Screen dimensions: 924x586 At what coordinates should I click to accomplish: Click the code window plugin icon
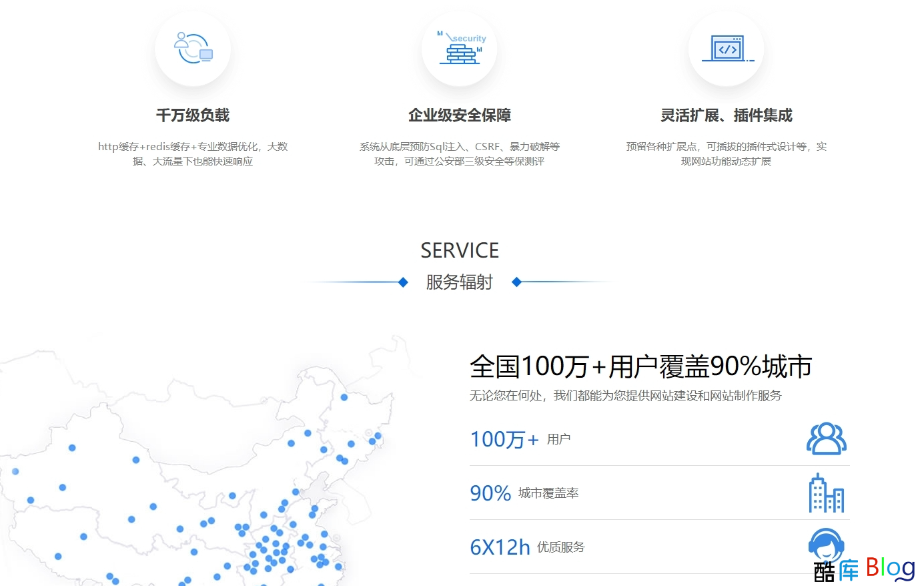pyautogui.click(x=727, y=49)
